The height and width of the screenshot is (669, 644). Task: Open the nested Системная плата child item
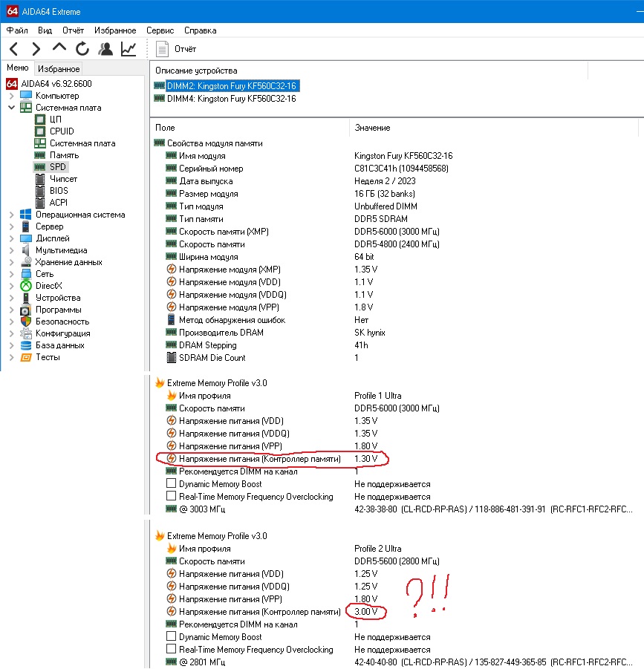tap(82, 143)
